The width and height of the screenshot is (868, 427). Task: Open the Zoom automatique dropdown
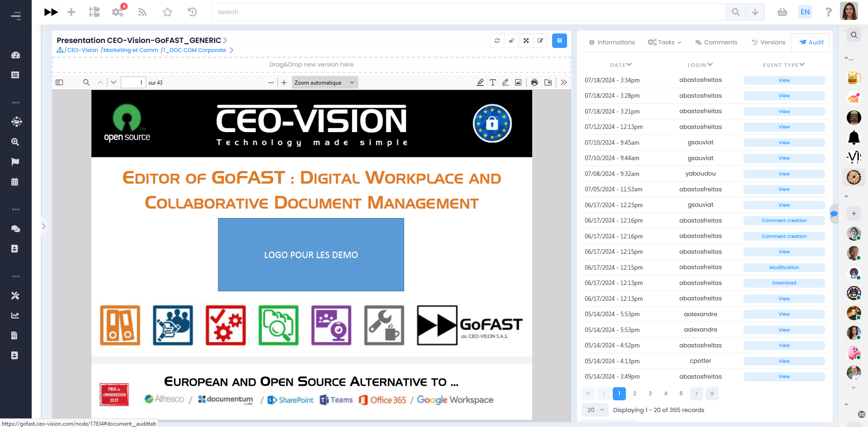[324, 82]
